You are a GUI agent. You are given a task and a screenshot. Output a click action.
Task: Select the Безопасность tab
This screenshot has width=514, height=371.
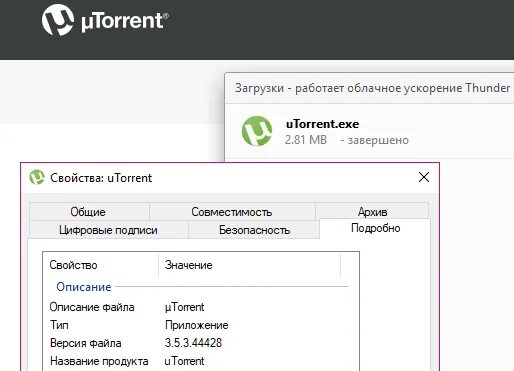pyautogui.click(x=254, y=230)
